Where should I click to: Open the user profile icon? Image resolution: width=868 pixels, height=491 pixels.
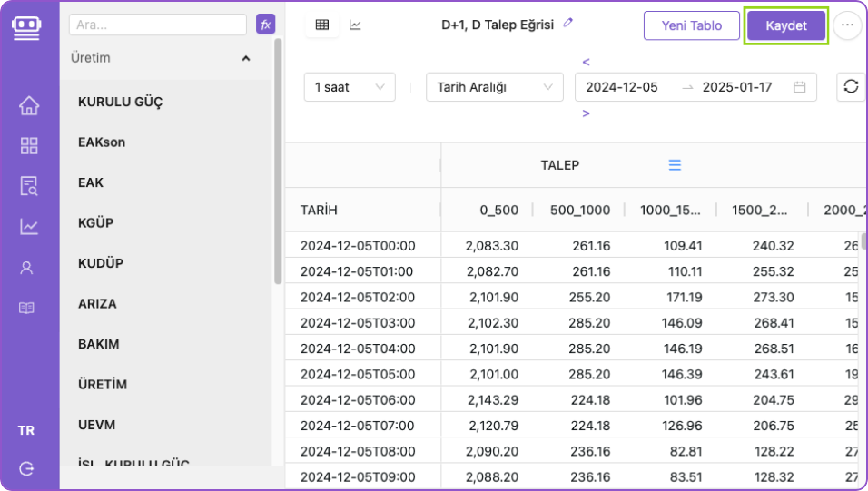pos(26,268)
